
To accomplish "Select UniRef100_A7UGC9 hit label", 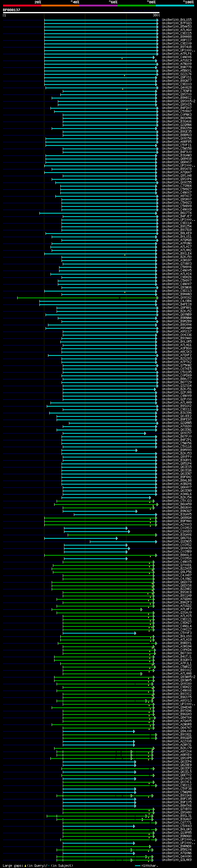I will click(176, 60).
